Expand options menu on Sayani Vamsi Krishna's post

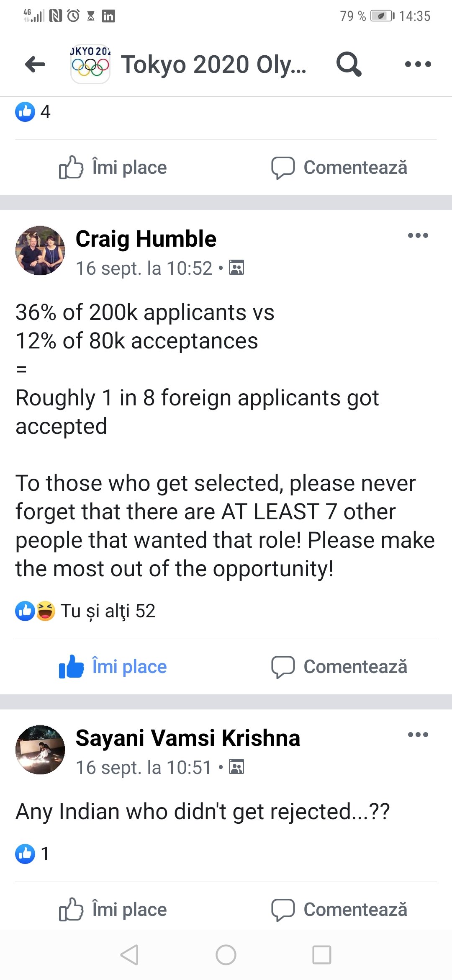click(418, 735)
